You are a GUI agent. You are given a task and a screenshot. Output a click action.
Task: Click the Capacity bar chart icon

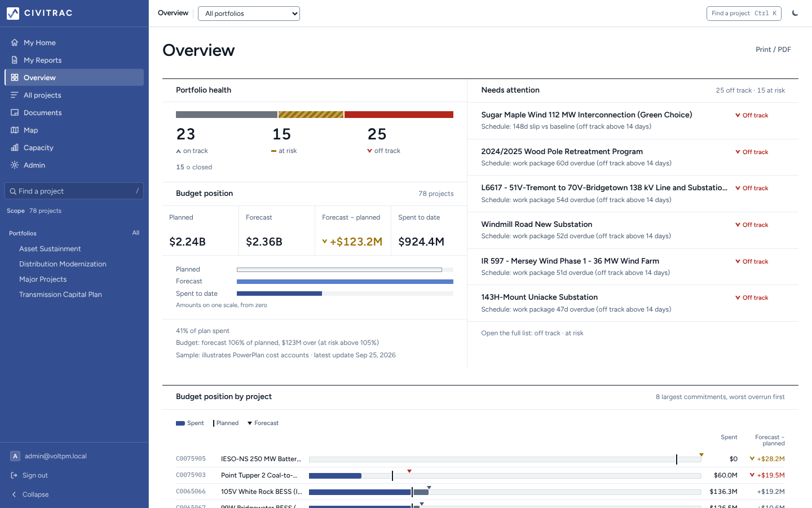(15, 147)
